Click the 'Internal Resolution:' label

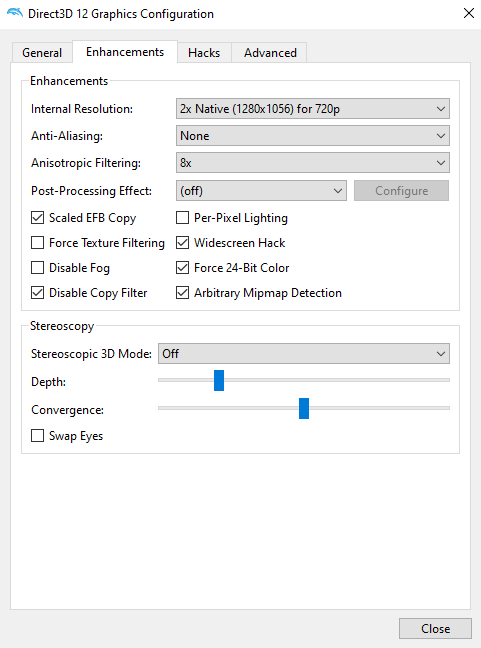82,109
